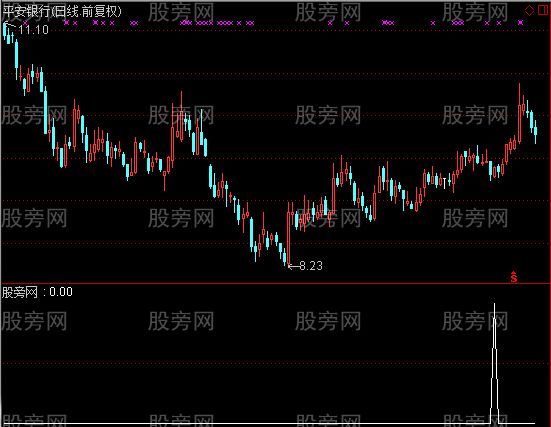Click the long red candle at the 8.23 low
551x427 pixels.
pos(289,234)
